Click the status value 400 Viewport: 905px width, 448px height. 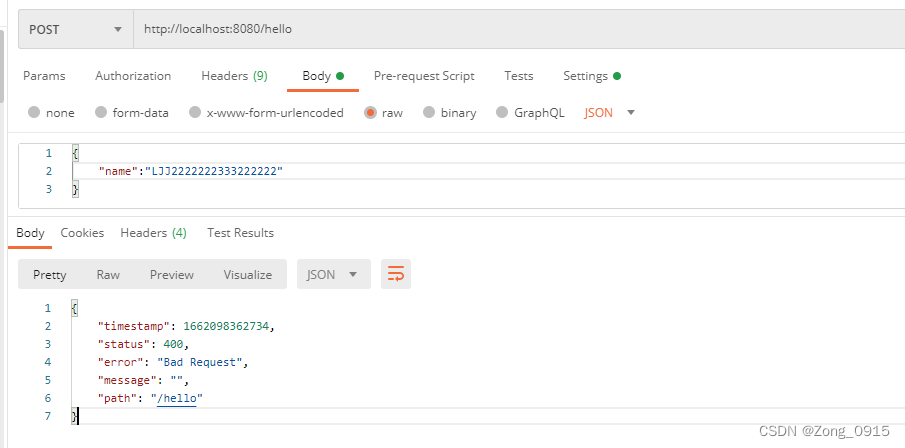[x=173, y=344]
